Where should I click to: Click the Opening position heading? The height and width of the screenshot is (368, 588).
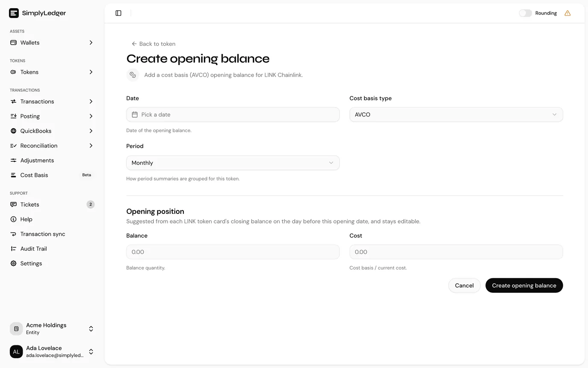coord(155,211)
